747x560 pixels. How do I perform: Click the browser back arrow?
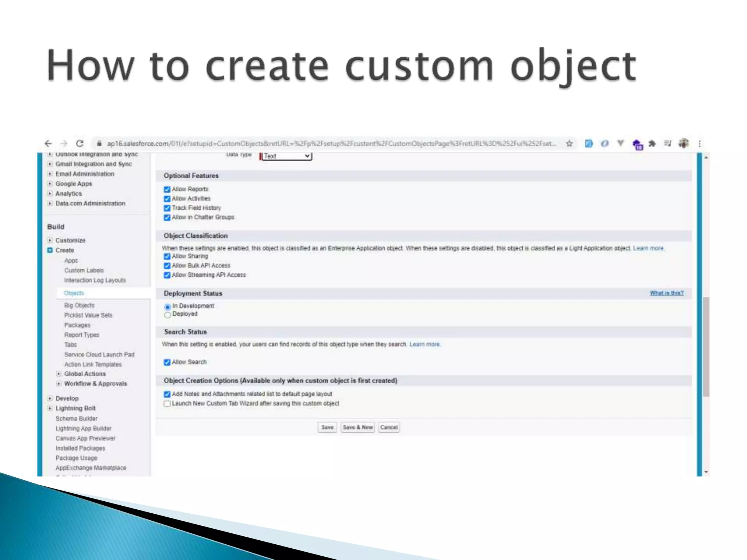pos(48,144)
